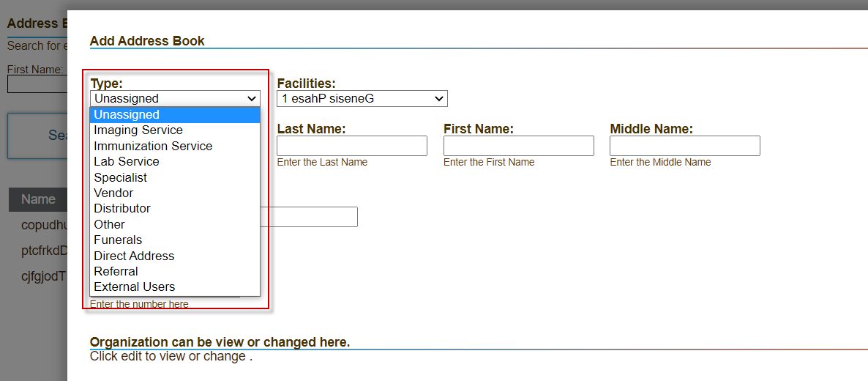Click into Middle Name field
Viewport: 868px width, 381px height.
click(x=684, y=146)
